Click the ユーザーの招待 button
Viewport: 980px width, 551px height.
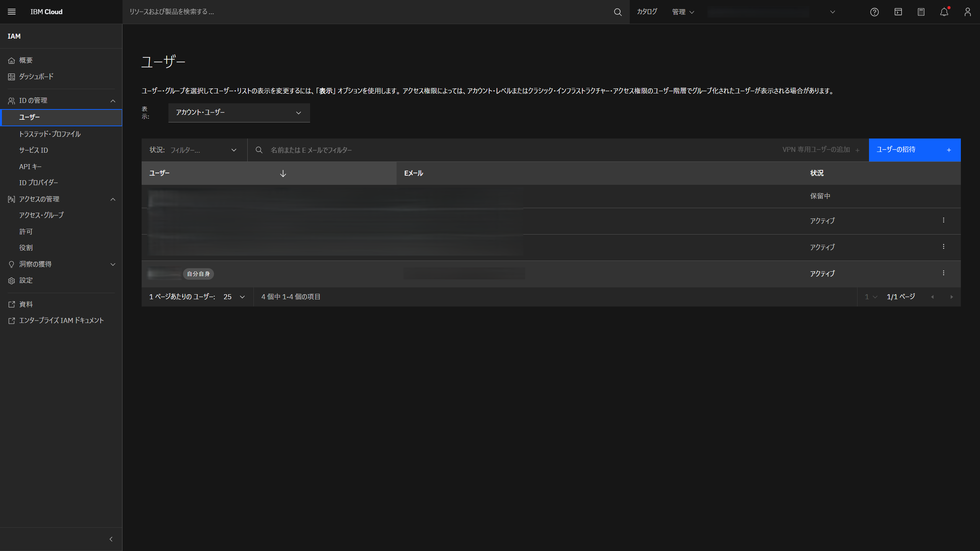click(915, 150)
